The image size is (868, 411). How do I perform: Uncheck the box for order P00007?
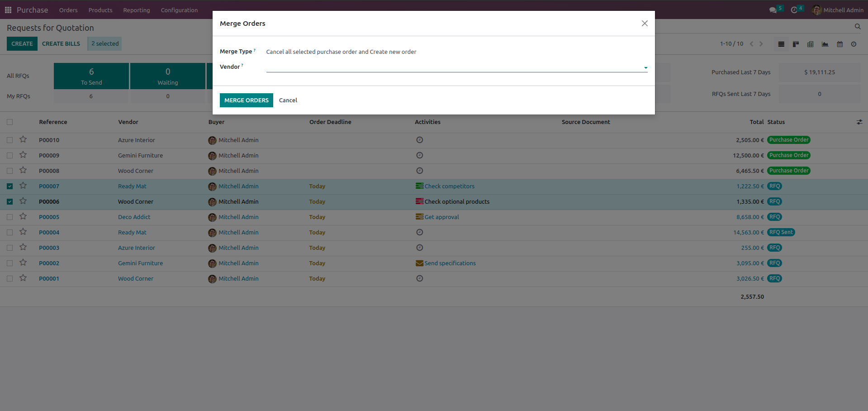point(10,186)
